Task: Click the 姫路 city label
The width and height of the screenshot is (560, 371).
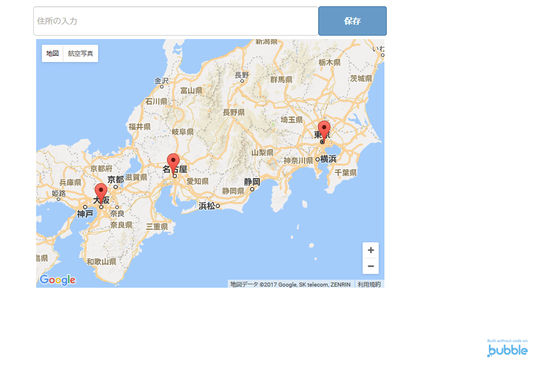Action: click(x=59, y=194)
